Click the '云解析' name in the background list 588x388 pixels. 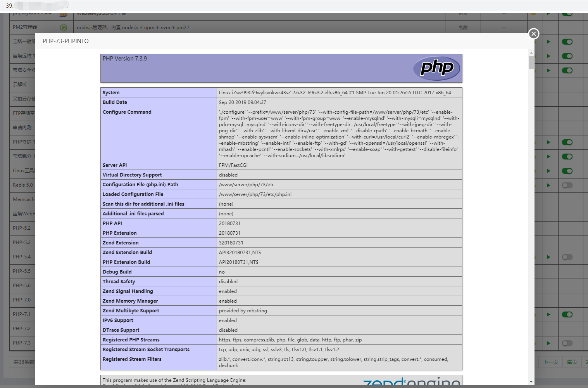click(x=20, y=85)
